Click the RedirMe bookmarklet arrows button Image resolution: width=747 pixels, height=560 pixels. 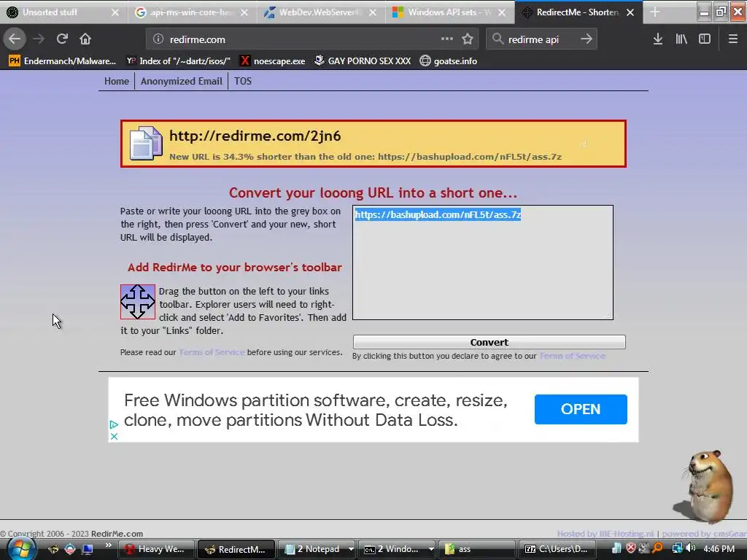click(138, 302)
